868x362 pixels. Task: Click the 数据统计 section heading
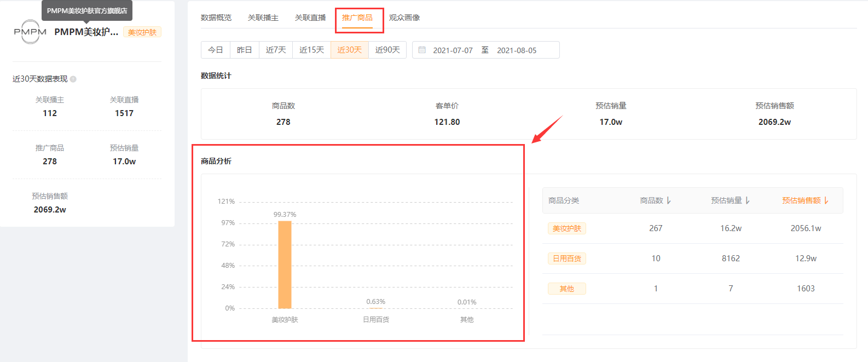tap(216, 76)
